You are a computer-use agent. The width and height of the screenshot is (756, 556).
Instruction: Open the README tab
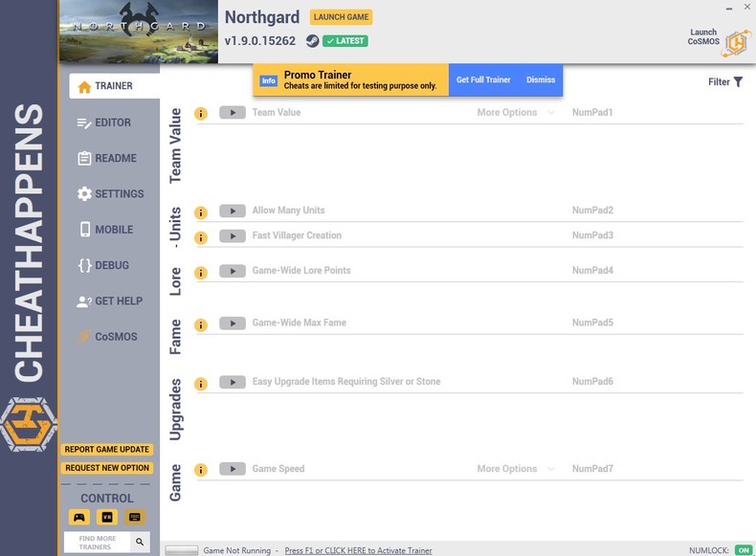click(x=107, y=158)
